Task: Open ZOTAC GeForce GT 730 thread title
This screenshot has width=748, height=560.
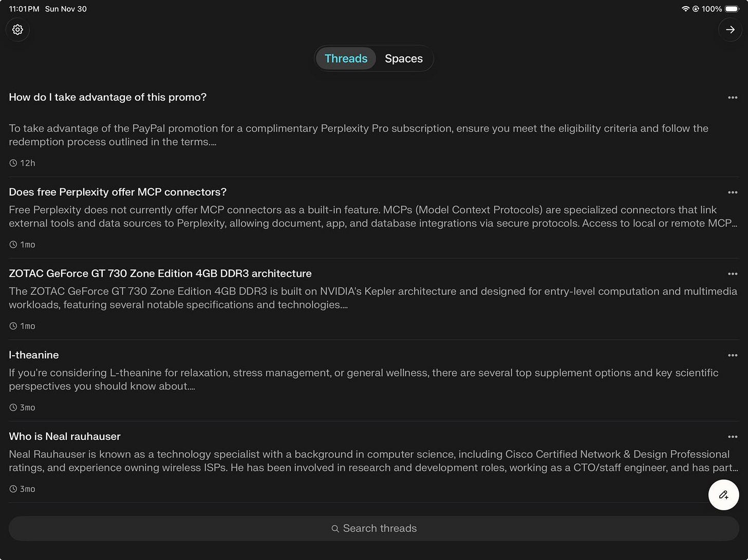Action: (x=160, y=274)
